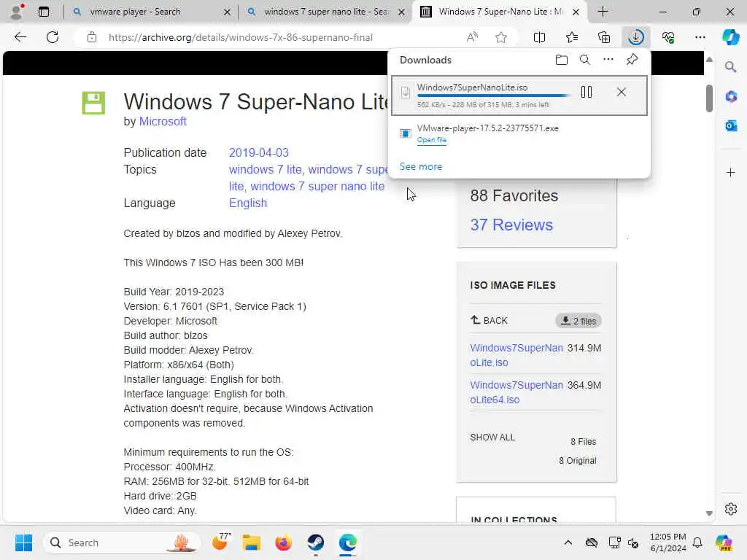Open the notifications bell in taskbar
Image resolution: width=747 pixels, height=560 pixels.
[x=697, y=542]
